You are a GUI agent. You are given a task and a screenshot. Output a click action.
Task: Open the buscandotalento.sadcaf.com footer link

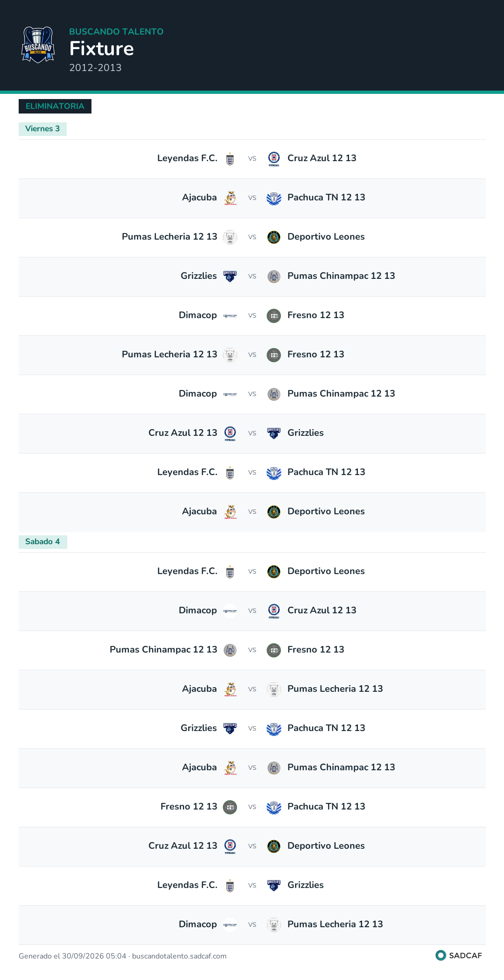(x=179, y=956)
